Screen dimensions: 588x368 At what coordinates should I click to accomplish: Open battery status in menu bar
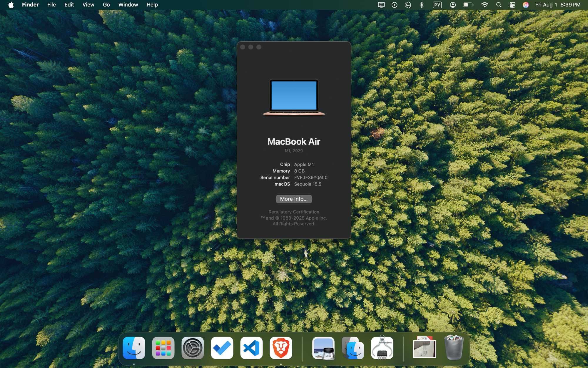(468, 5)
